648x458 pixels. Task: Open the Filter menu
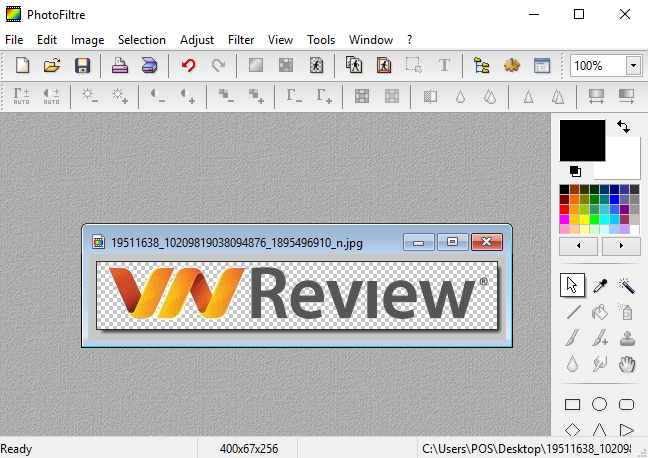click(241, 40)
